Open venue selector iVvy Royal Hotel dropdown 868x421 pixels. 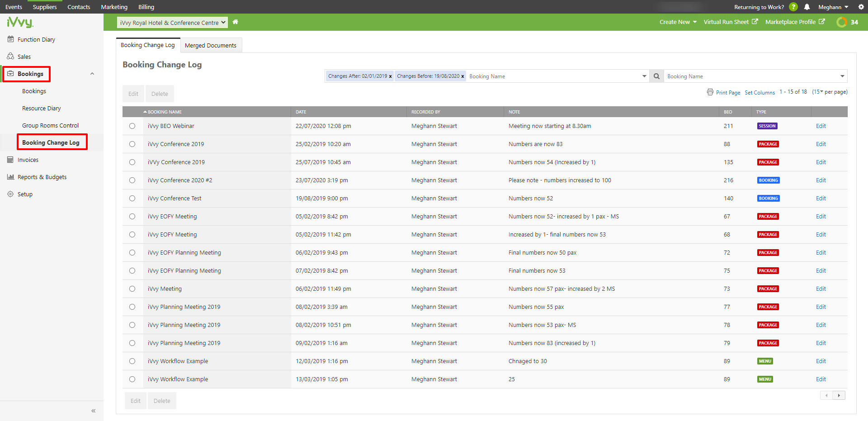pyautogui.click(x=172, y=23)
